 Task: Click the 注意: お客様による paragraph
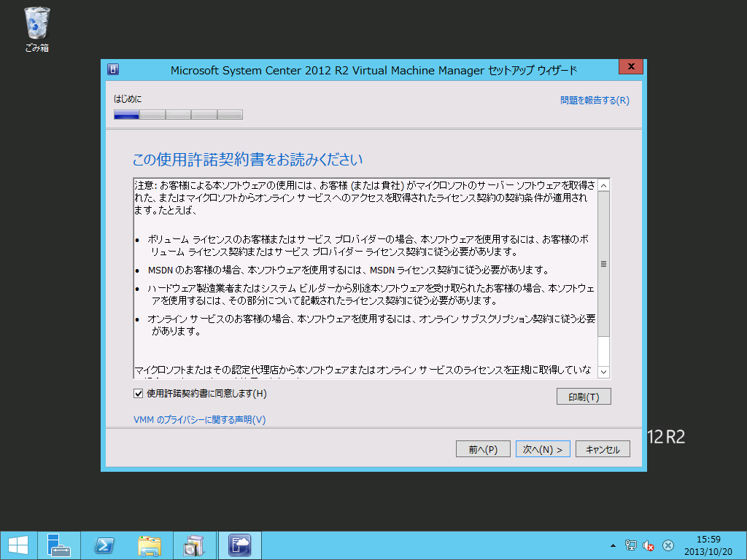pyautogui.click(x=365, y=198)
